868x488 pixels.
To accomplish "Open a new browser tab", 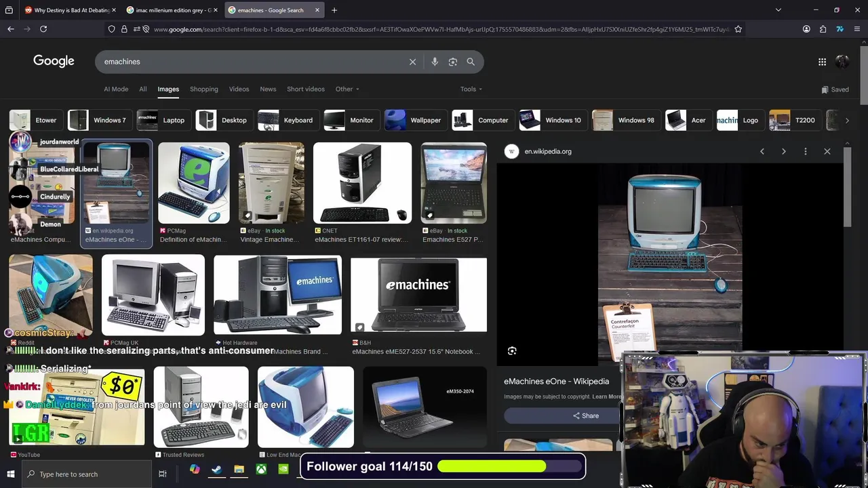I will click(x=334, y=10).
